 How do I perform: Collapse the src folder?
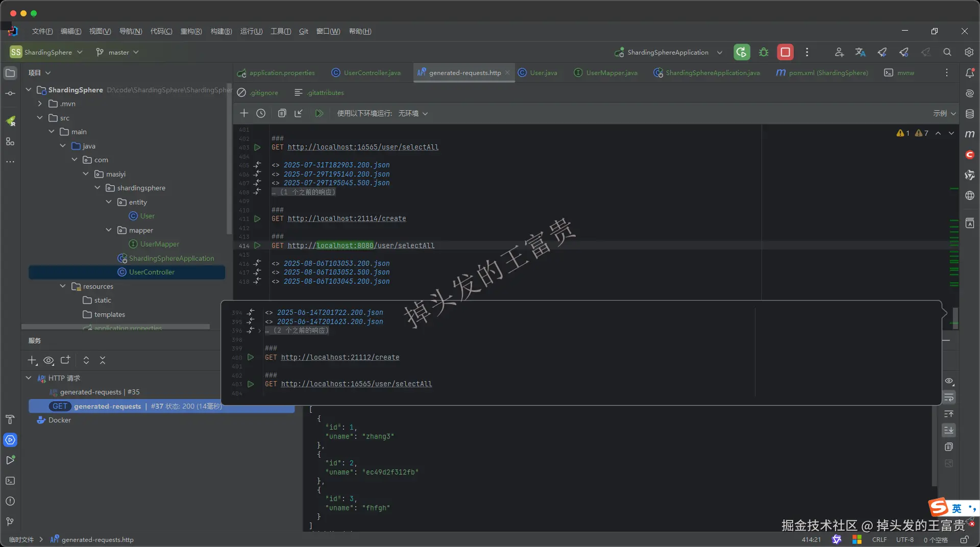[40, 118]
